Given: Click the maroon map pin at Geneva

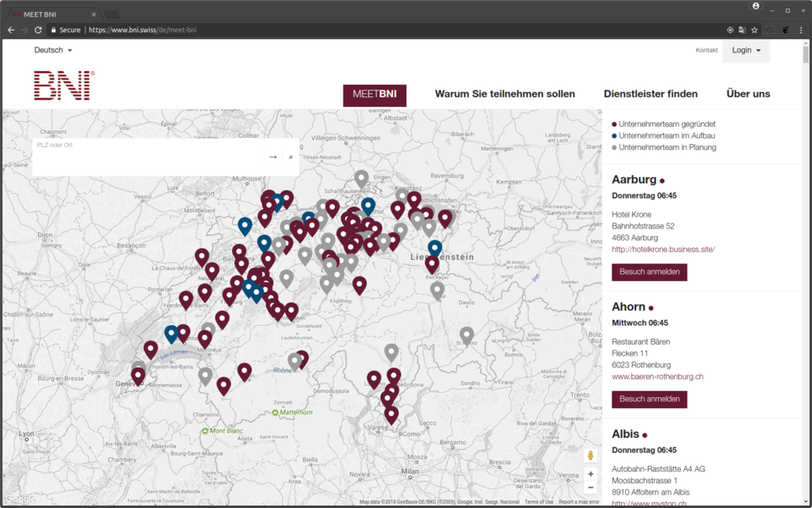Looking at the screenshot, I should point(138,376).
